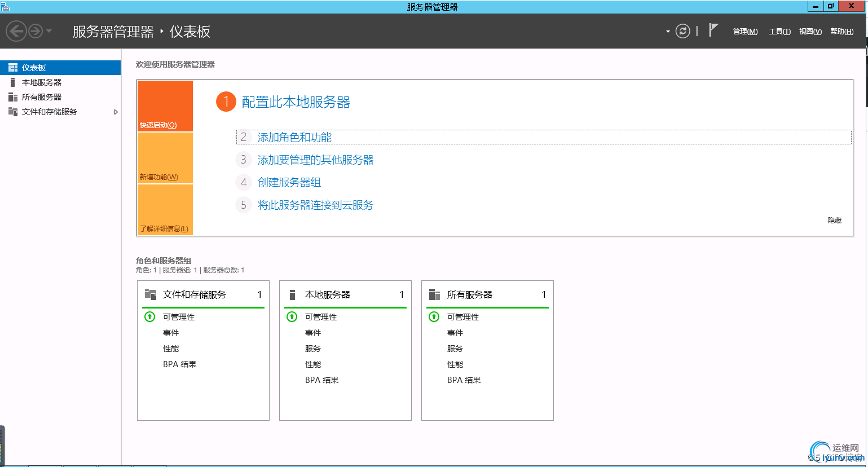868x467 pixels.
Task: Click 添加角色和功能 link
Action: (x=294, y=137)
